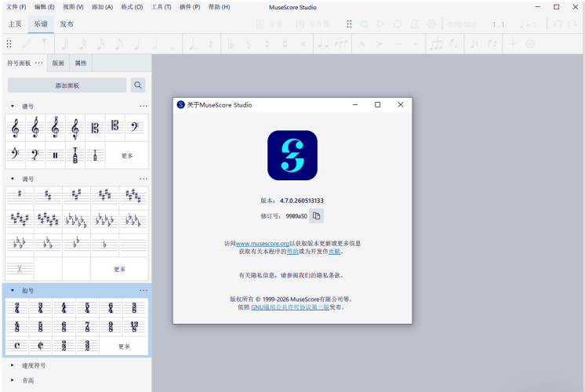Expand the 速度符号 palette section

[x=13, y=365]
